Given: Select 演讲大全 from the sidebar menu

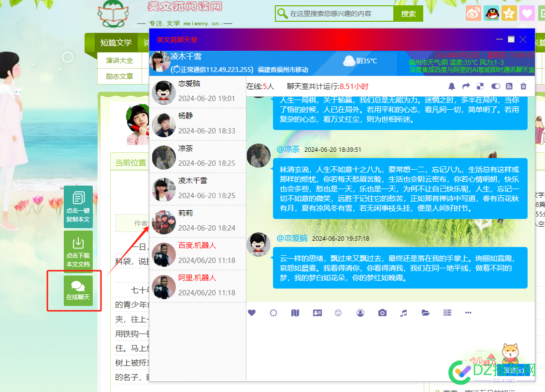Looking at the screenshot, I should click(x=120, y=60).
